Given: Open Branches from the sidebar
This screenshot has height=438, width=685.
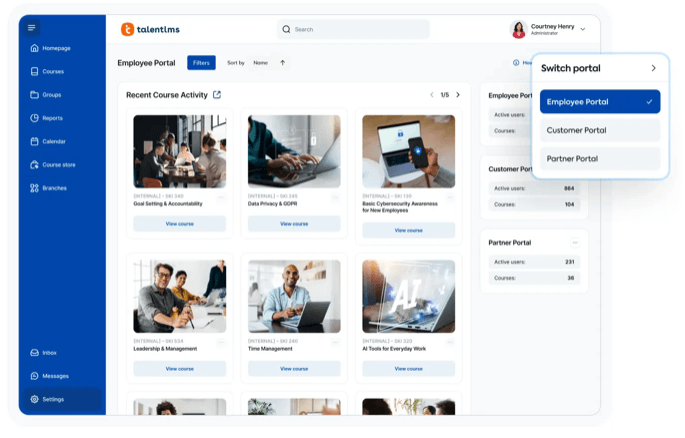Looking at the screenshot, I should (54, 187).
